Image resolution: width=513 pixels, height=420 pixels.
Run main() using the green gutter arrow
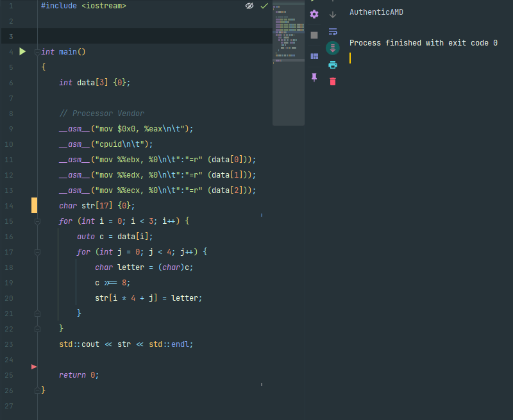(22, 51)
